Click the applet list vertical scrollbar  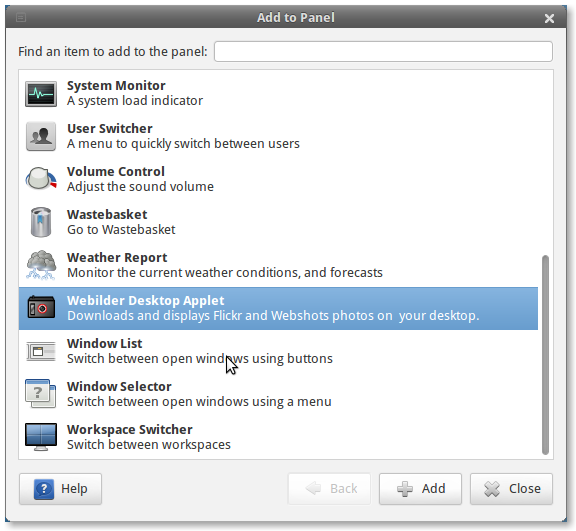[546, 355]
